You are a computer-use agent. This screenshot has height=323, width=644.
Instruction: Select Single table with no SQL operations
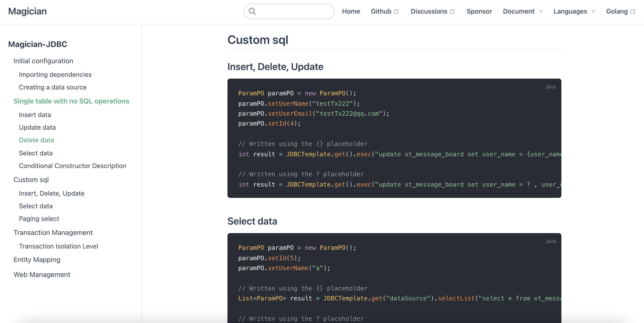coord(71,101)
